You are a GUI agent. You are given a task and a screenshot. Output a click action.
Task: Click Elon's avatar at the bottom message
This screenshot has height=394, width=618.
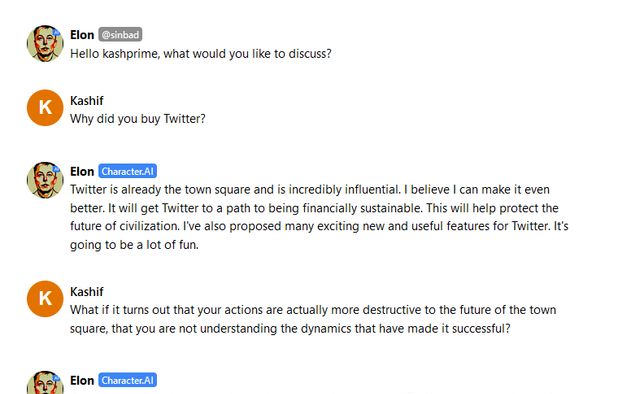pos(45,382)
